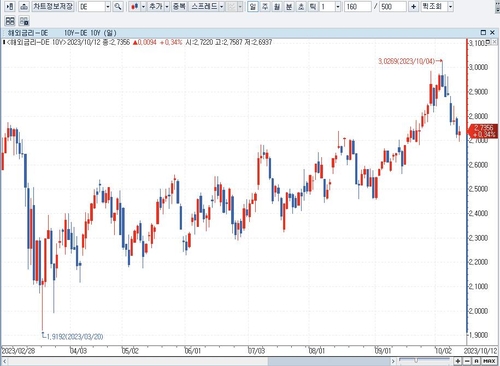Select the 일 (daily) period toggle
The image size is (500, 366).
(253, 6)
